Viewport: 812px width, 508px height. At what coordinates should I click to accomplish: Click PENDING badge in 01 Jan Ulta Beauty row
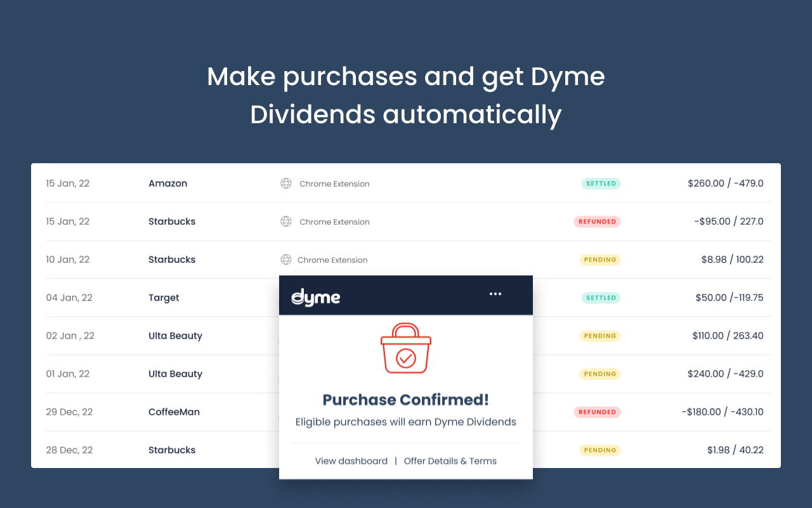pos(600,374)
